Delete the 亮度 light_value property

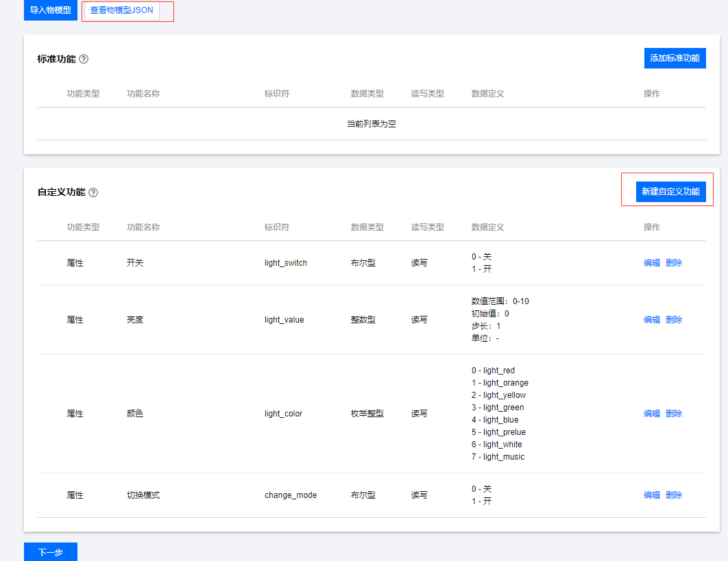pyautogui.click(x=673, y=320)
